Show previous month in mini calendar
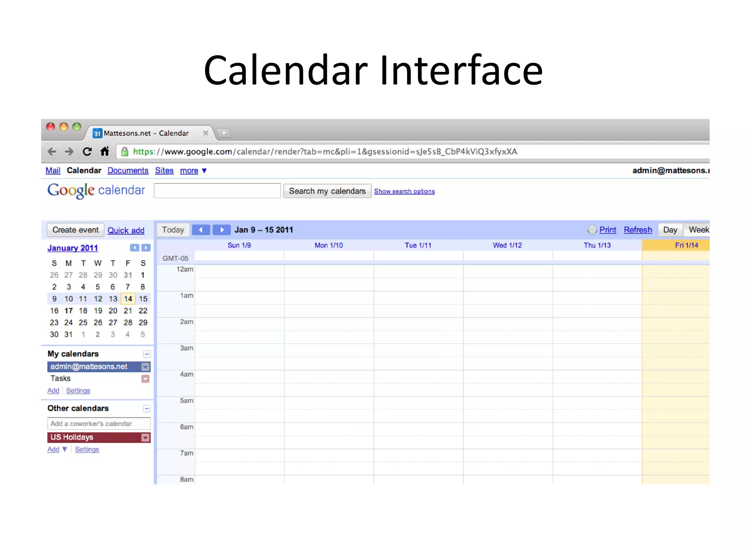This screenshot has height=560, width=747. (135, 248)
